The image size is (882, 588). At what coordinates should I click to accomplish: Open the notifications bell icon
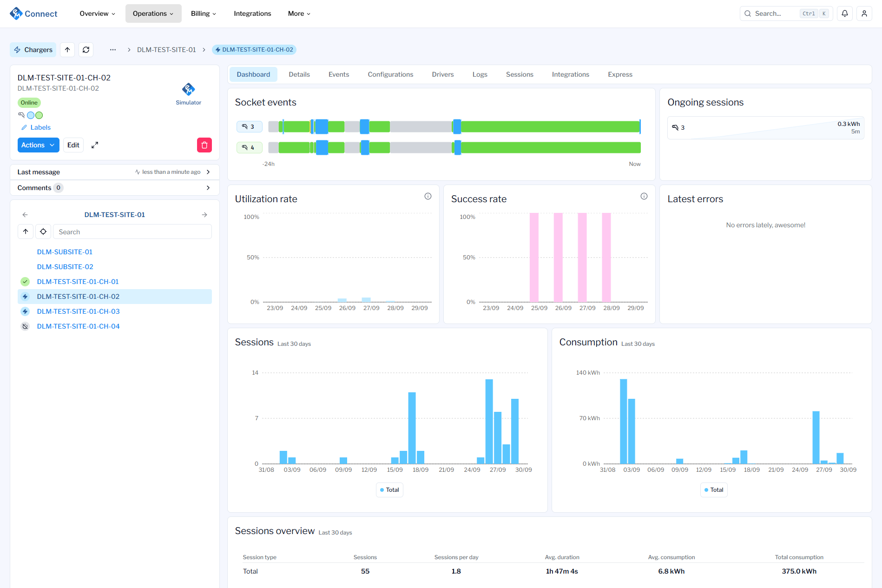(x=845, y=13)
